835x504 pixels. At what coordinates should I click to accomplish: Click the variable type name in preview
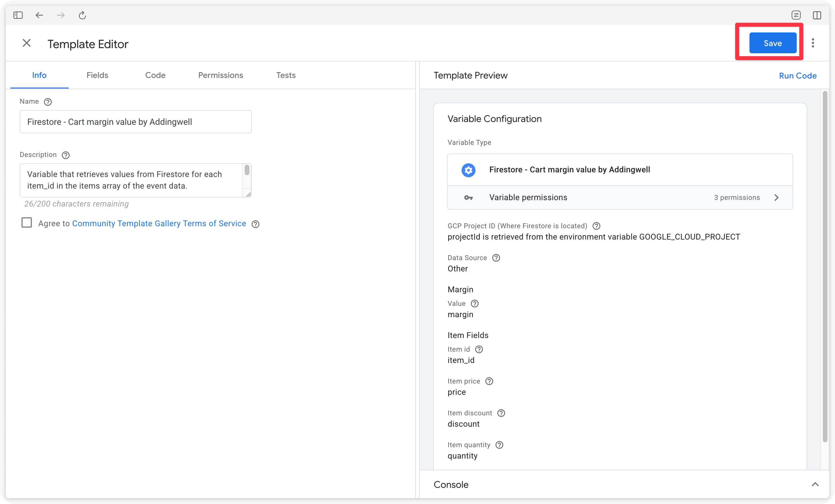point(569,170)
